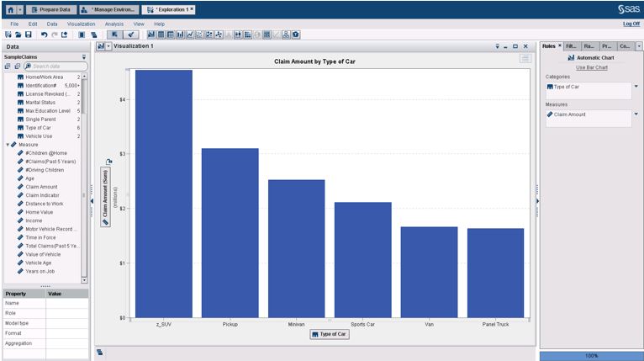The image size is (644, 361).
Task: Click the pointer selection tool in toolbar
Action: pyautogui.click(x=113, y=35)
